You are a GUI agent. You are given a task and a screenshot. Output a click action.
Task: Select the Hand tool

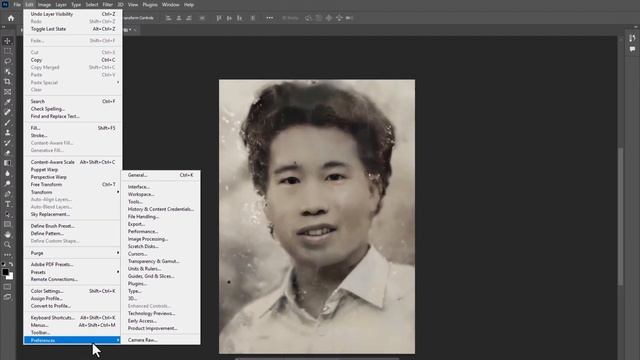coord(7,234)
